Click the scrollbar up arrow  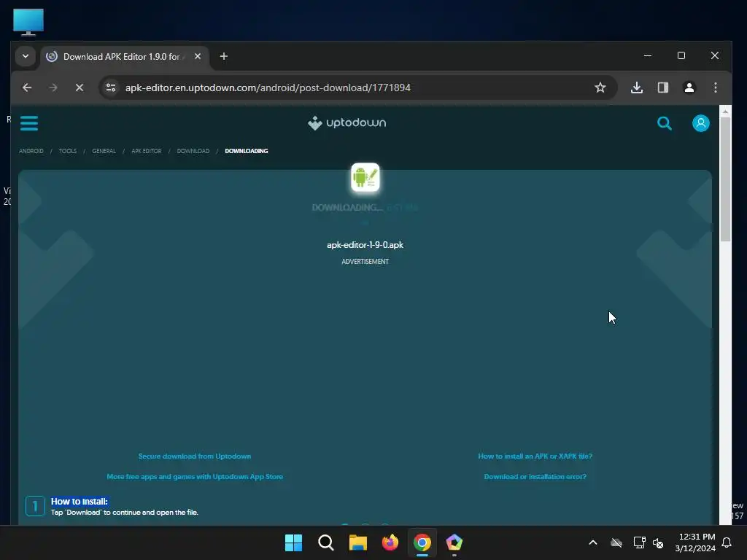725,111
